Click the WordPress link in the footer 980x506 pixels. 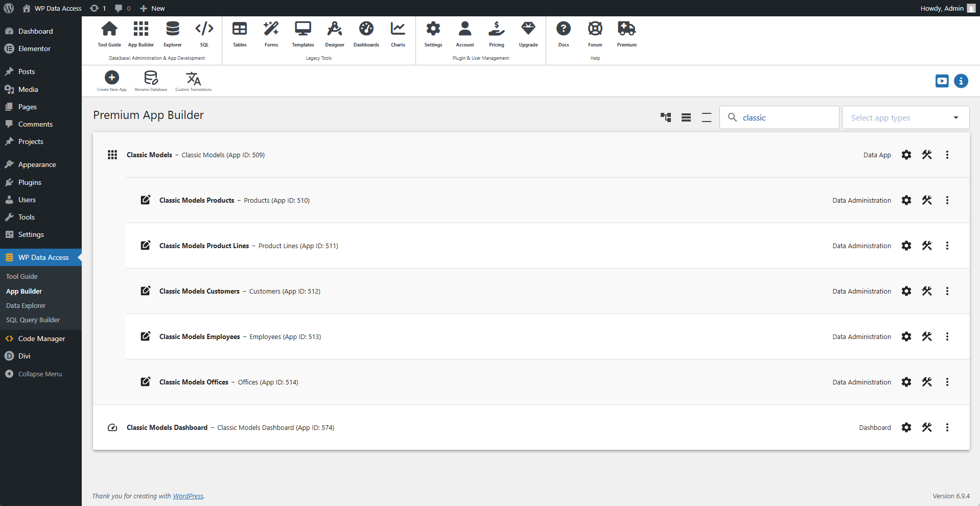click(188, 496)
